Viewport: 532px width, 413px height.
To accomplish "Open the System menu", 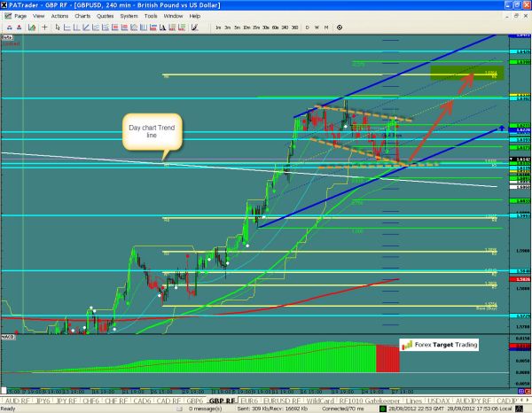I will [130, 17].
